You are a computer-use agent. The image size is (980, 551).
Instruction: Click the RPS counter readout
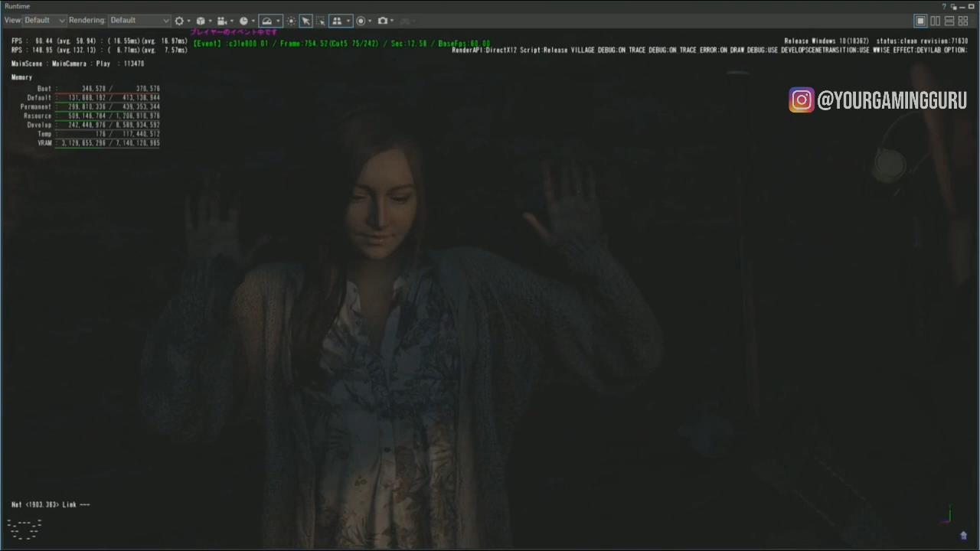100,51
